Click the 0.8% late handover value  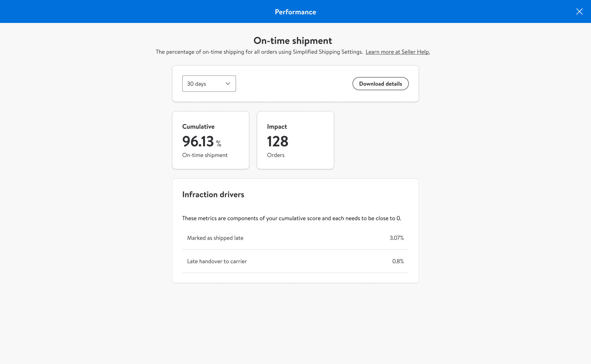coord(398,261)
